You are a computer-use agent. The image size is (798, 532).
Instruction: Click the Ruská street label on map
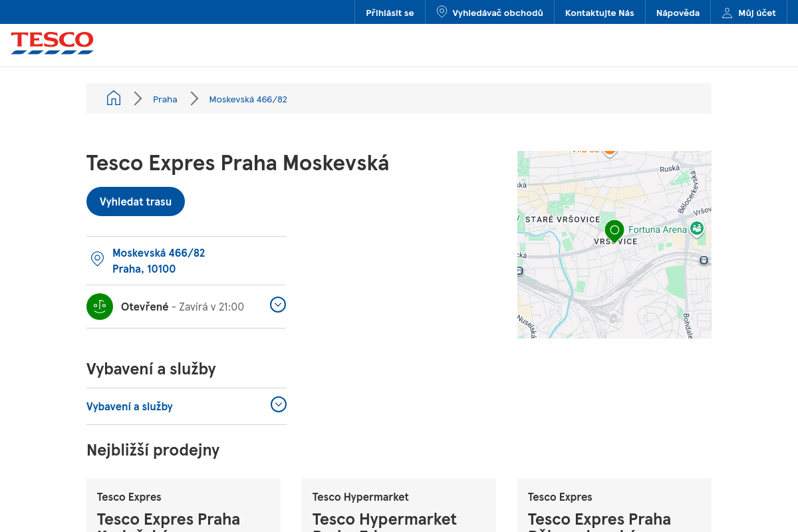pyautogui.click(x=670, y=169)
